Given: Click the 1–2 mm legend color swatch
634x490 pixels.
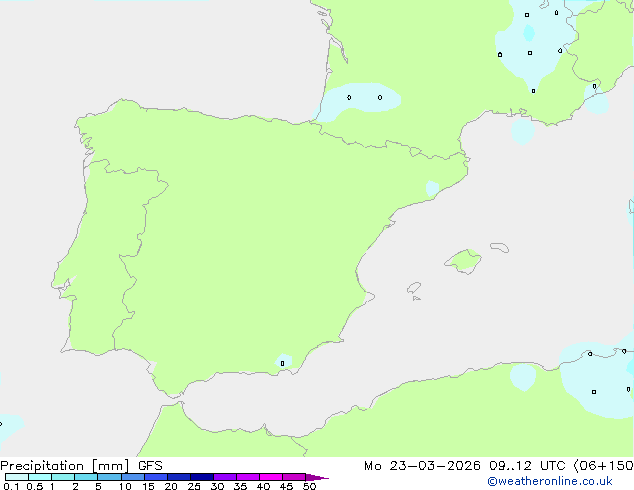Looking at the screenshot, I should click(x=63, y=477).
